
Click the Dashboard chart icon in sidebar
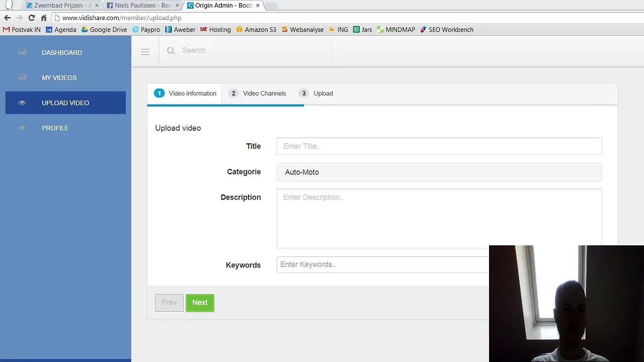coord(22,52)
